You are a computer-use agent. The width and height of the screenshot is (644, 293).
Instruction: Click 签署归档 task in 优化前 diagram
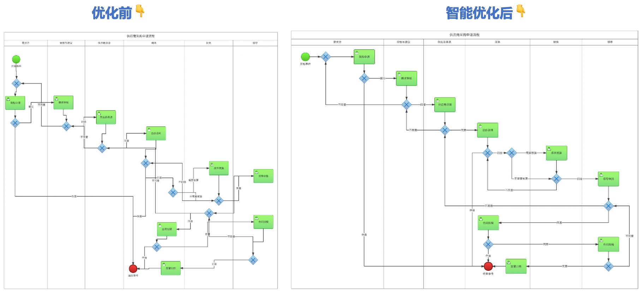pyautogui.click(x=171, y=268)
